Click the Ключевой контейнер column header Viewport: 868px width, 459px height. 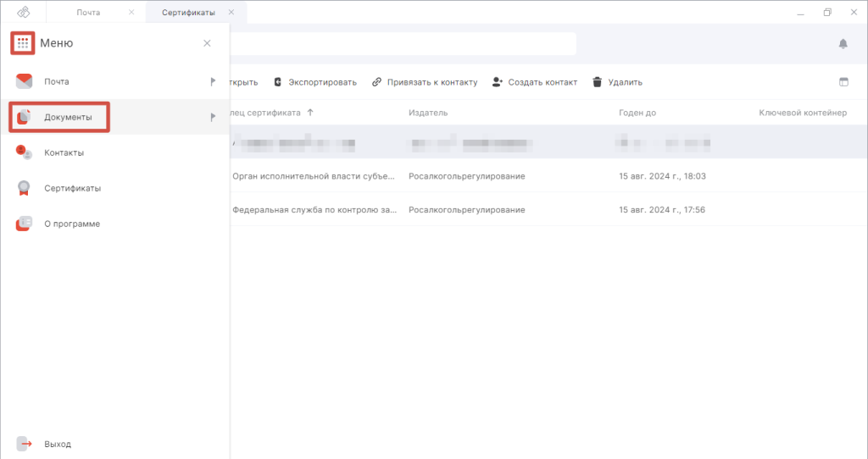pyautogui.click(x=803, y=113)
